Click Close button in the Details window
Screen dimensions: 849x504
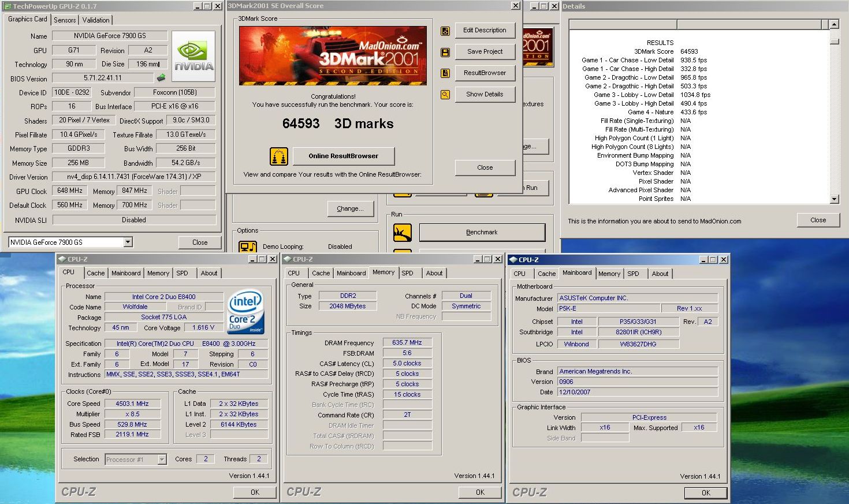818,220
